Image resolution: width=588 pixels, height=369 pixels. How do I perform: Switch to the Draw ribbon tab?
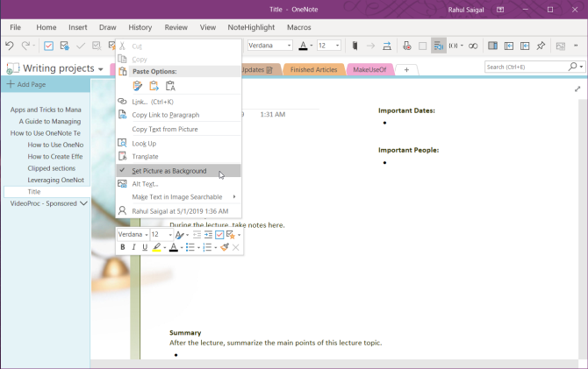[108, 27]
